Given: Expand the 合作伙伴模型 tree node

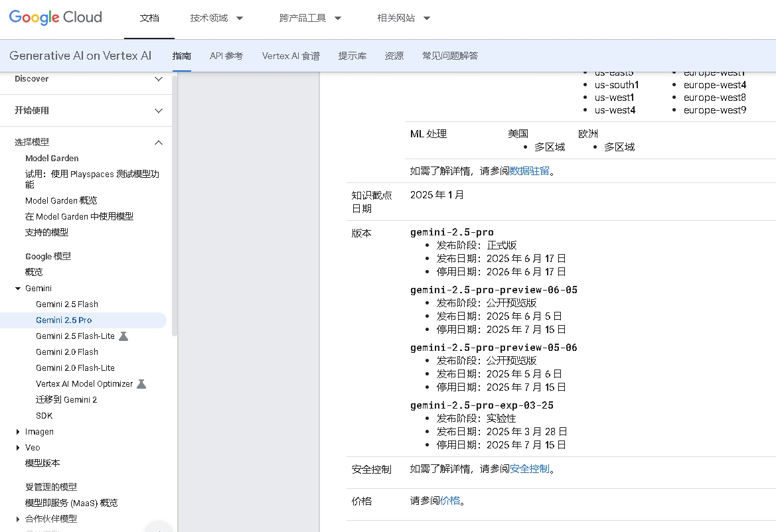Looking at the screenshot, I should (18, 519).
